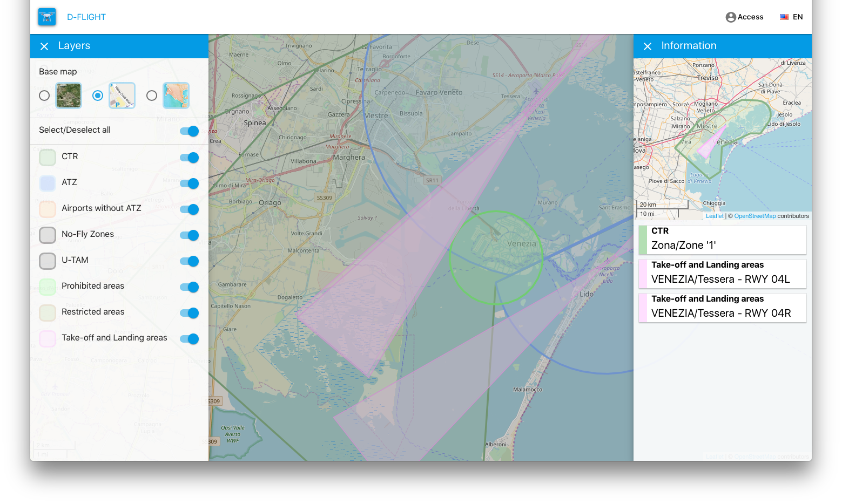Select VENEZIA/Tessera - RWY 04L entry
Viewport: 842px width, 504px height.
723,274
